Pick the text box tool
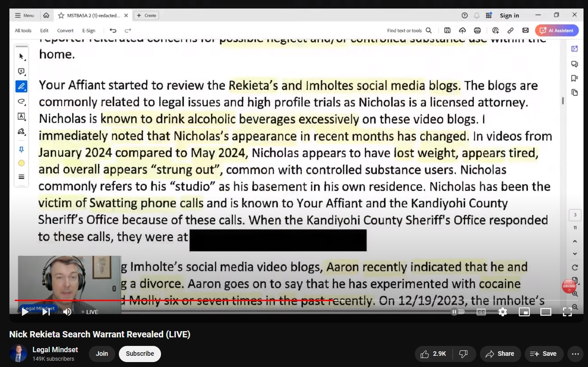Image resolution: width=588 pixels, height=367 pixels. coord(21,116)
